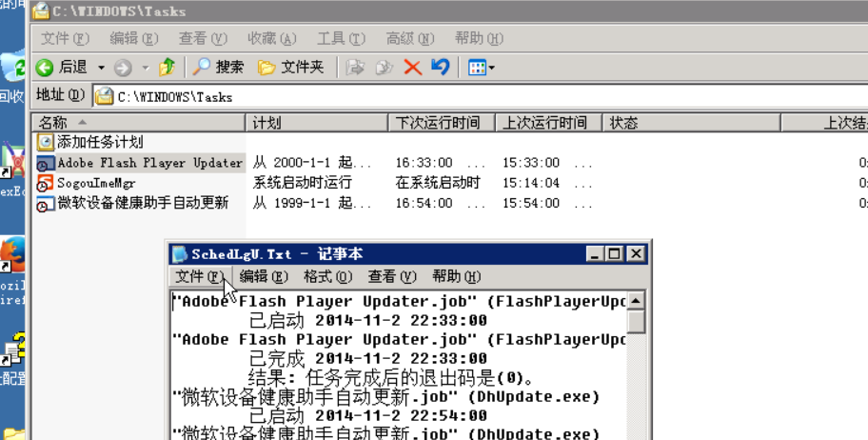Viewport: 868px width, 440px height.
Task: Open Explorer 查看(V) menu
Action: (203, 38)
